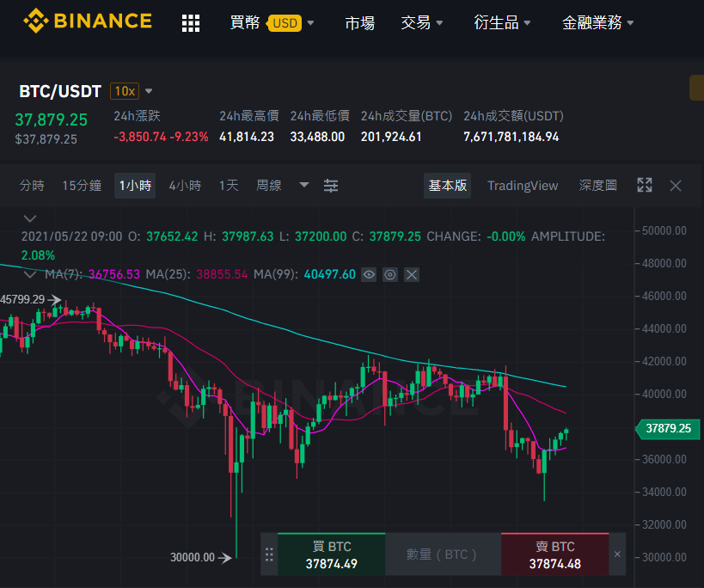This screenshot has width=704, height=588.
Task: Click the Binance logo
Action: [x=88, y=21]
